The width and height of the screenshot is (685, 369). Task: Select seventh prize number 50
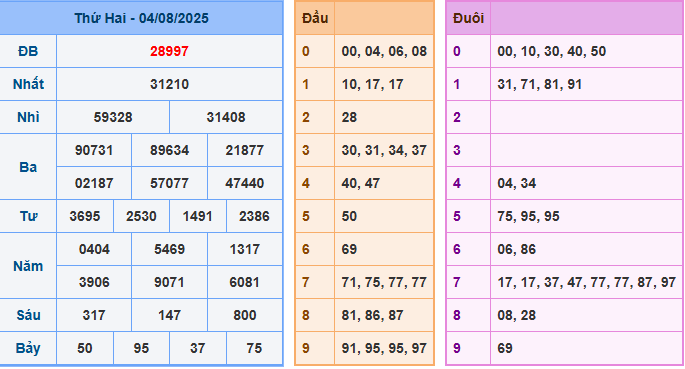pyautogui.click(x=85, y=348)
